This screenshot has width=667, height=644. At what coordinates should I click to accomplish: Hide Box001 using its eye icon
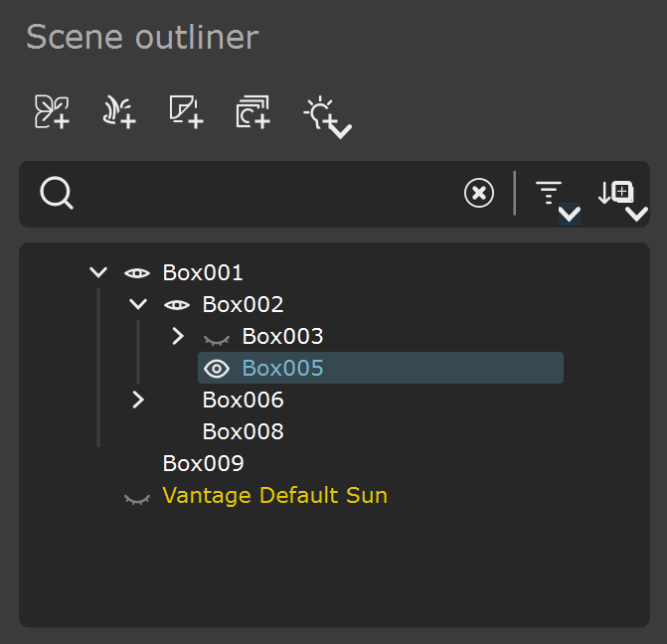coord(137,273)
